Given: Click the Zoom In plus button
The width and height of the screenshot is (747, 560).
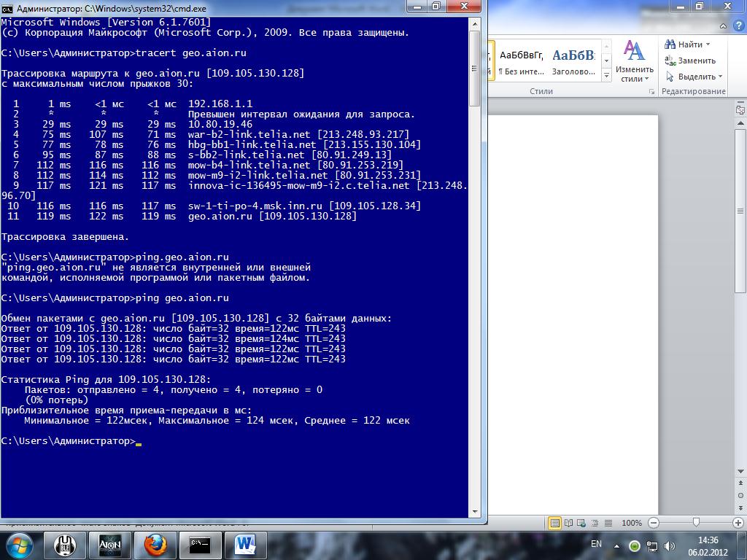Looking at the screenshot, I should tap(739, 523).
